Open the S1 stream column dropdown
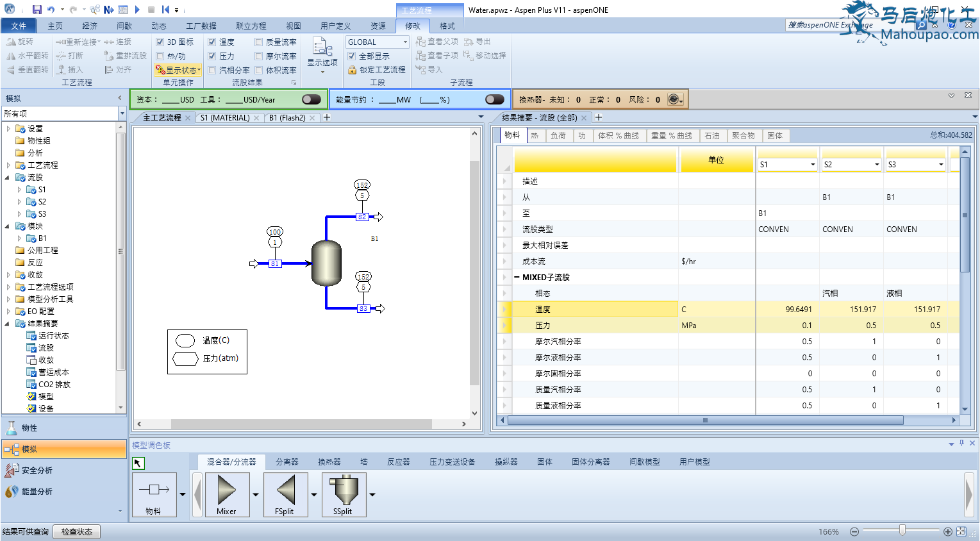980x541 pixels. click(x=813, y=165)
